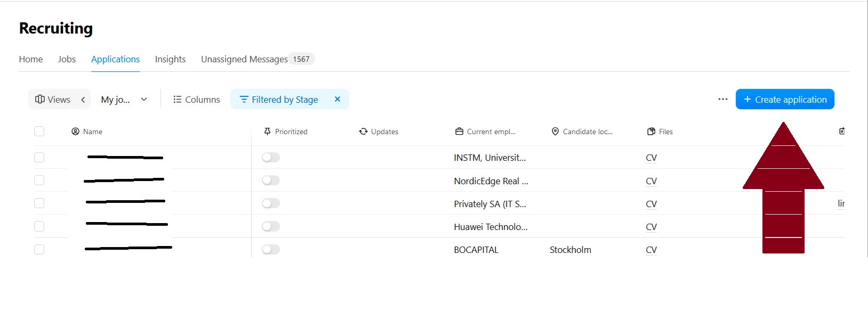Open CV file in BOCAPITAL row
Image resolution: width=868 pixels, height=336 pixels.
[651, 250]
